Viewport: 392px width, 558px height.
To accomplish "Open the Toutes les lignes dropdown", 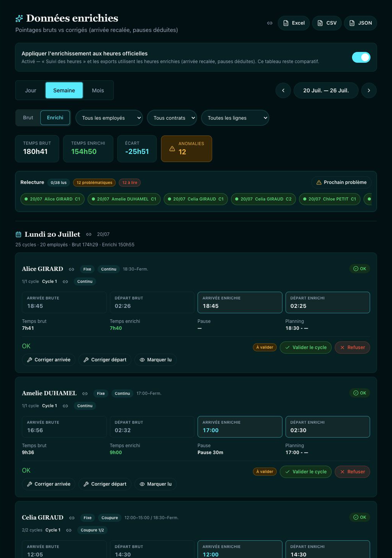I will tap(235, 118).
